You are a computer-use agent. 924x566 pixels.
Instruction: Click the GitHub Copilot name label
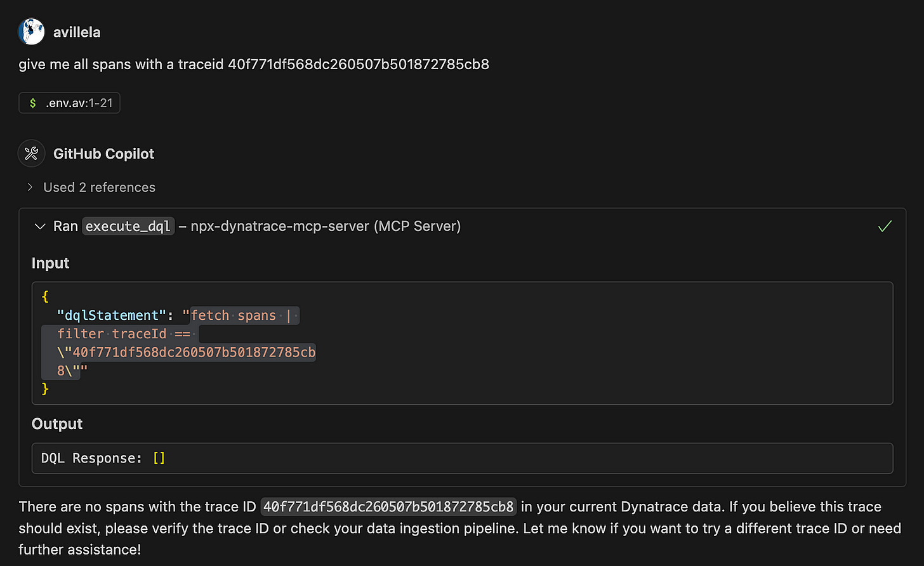(x=104, y=154)
